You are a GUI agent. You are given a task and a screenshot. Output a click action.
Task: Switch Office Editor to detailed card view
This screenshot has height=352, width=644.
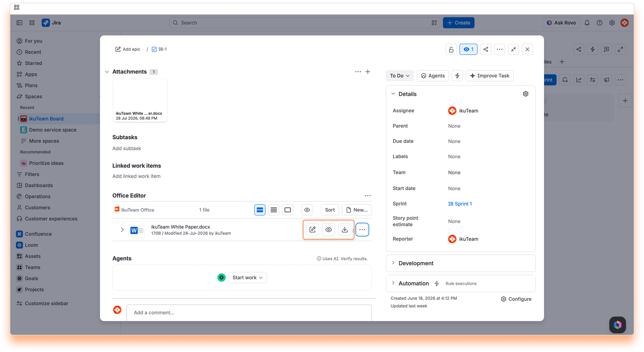coord(260,210)
